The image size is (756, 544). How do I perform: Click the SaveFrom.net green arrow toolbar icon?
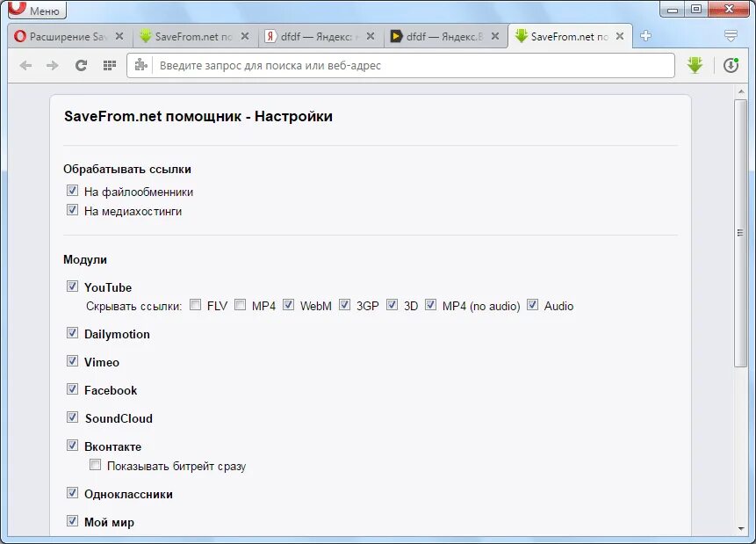click(695, 65)
